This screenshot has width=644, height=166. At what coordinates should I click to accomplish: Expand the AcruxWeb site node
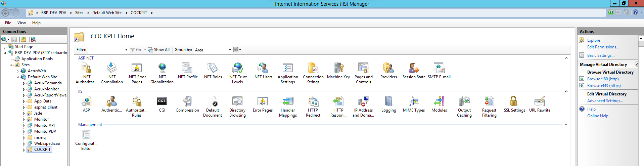coord(17,71)
